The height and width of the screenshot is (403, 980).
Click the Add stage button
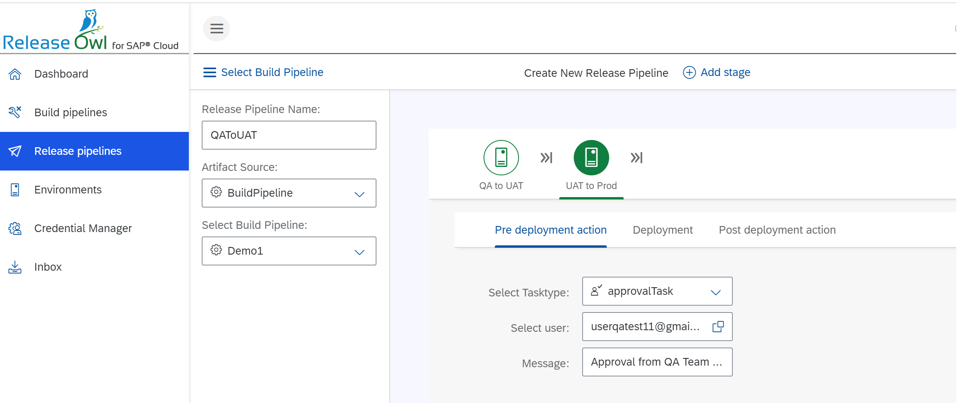click(716, 72)
